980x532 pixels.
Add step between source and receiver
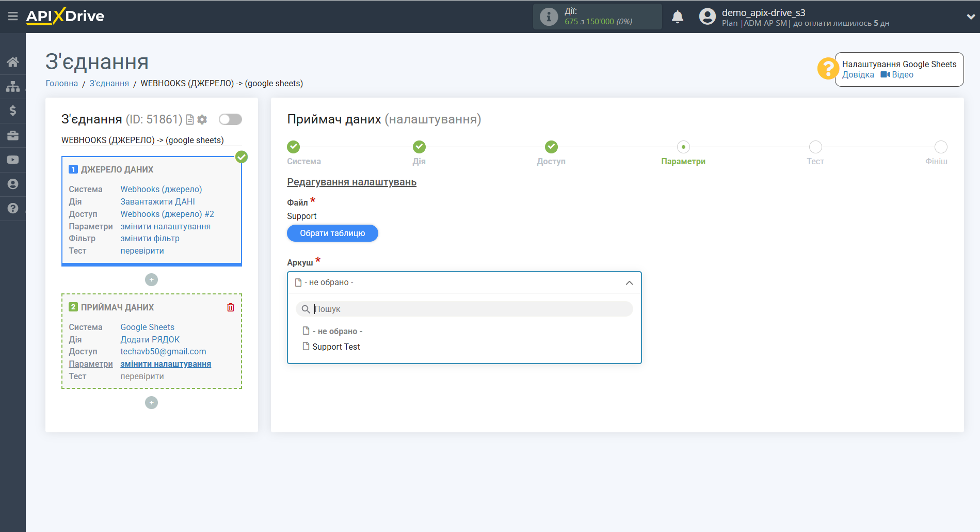point(151,279)
